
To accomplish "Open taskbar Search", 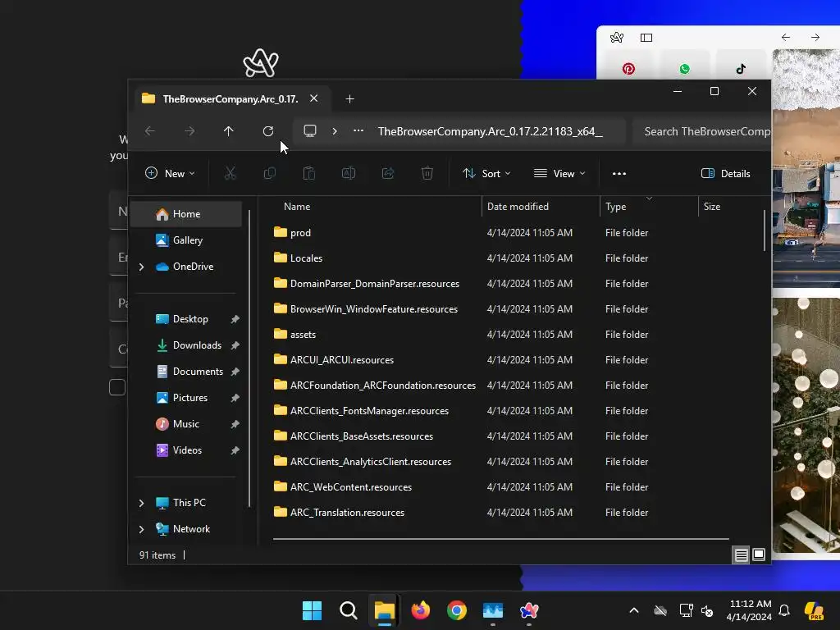I will coord(348,610).
